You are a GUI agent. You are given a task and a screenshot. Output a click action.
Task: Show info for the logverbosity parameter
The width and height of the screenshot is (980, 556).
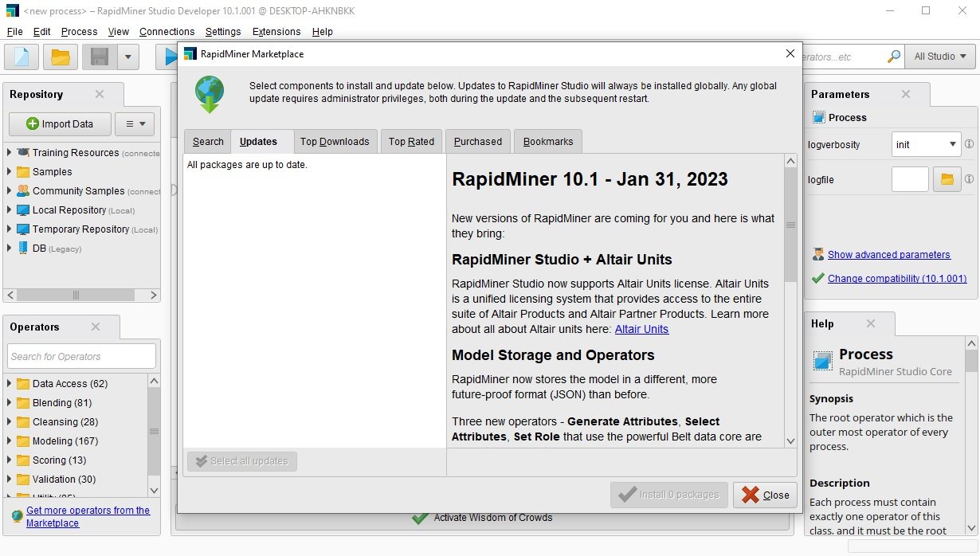[969, 144]
